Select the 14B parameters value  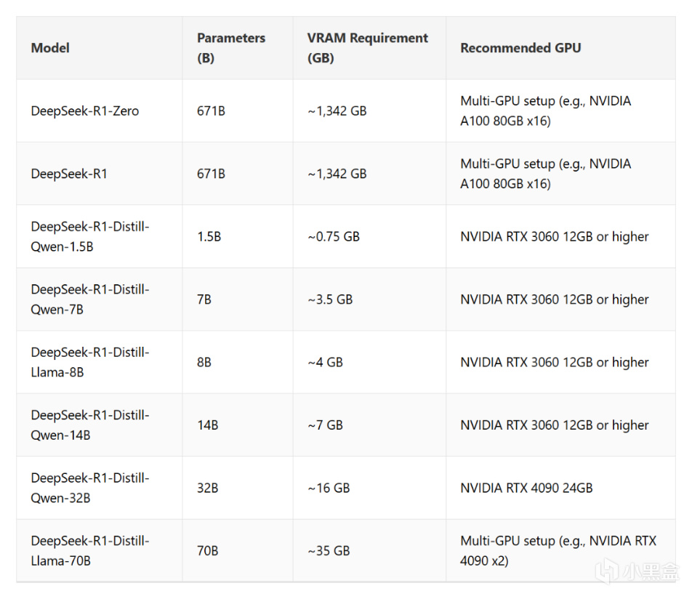[x=208, y=425]
